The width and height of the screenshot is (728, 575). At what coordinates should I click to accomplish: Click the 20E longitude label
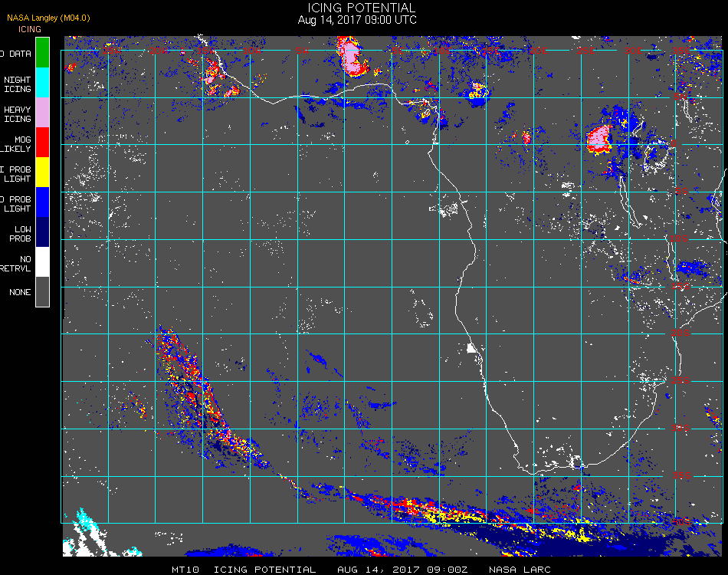click(x=538, y=50)
